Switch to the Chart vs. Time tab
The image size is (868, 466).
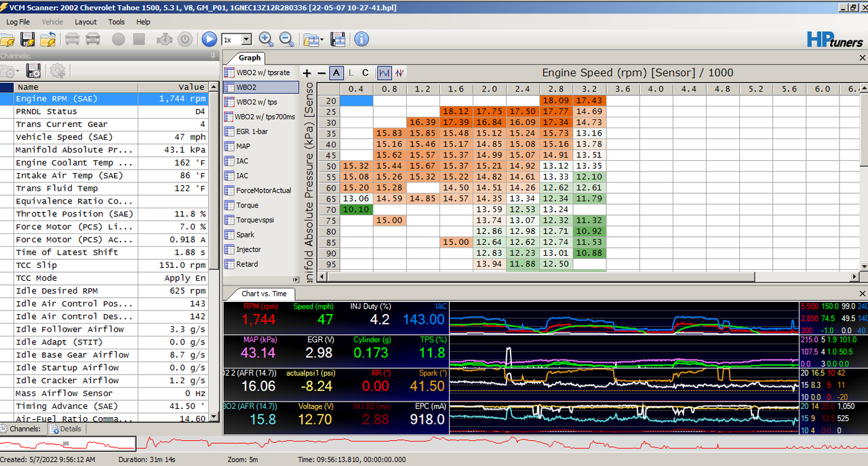click(263, 294)
